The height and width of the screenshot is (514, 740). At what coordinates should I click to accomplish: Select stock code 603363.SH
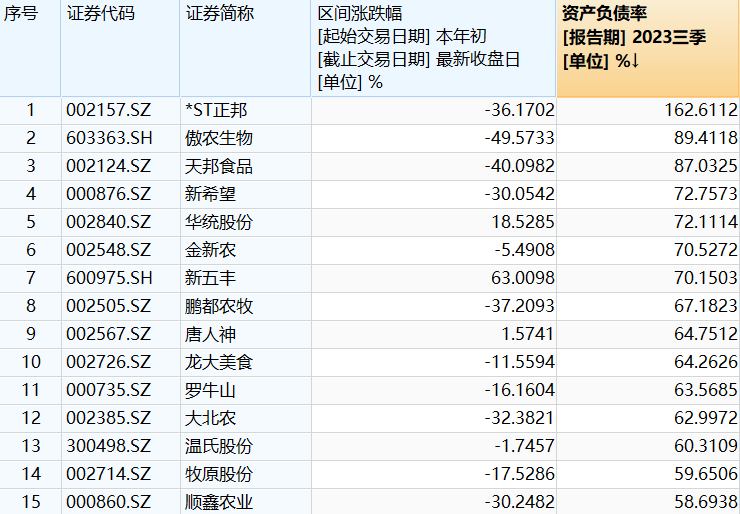[x=109, y=138]
